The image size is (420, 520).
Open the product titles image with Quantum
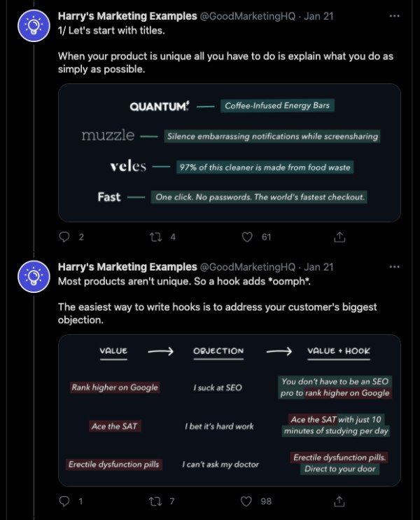coord(230,153)
